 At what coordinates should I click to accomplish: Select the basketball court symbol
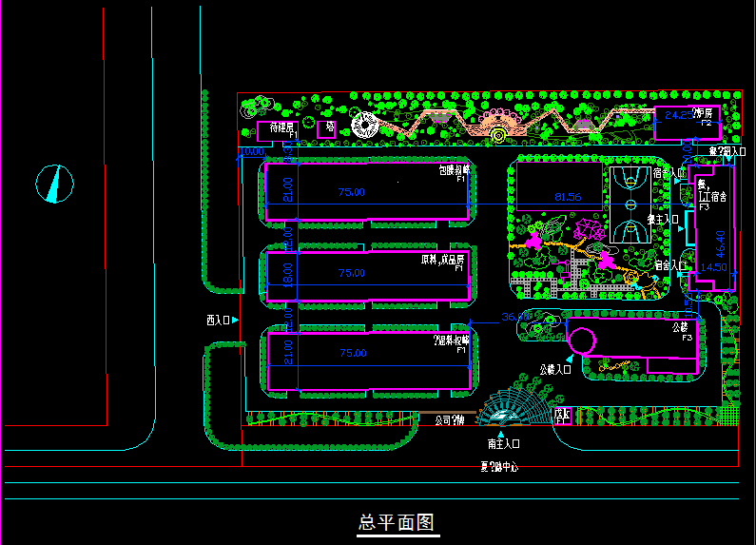pyautogui.click(x=628, y=204)
